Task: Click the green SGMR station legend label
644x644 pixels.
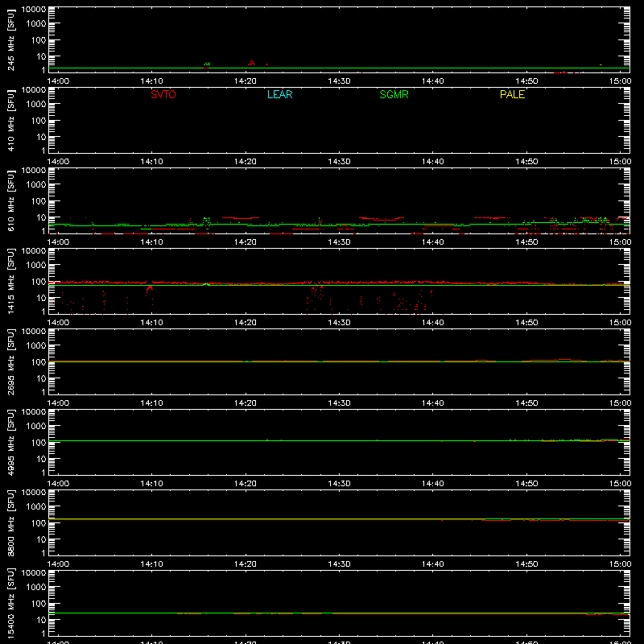Action: (x=394, y=94)
